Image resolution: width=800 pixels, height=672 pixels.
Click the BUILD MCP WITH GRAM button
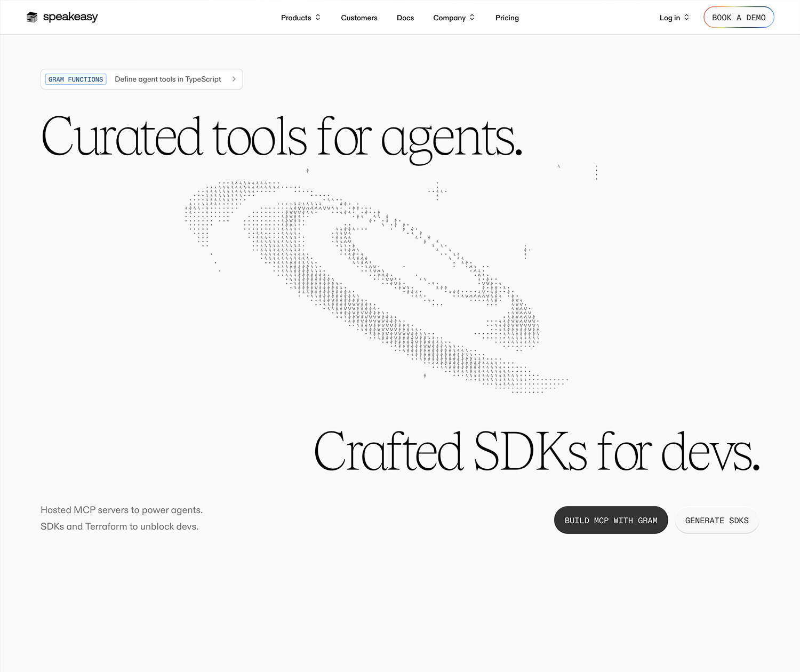click(611, 520)
